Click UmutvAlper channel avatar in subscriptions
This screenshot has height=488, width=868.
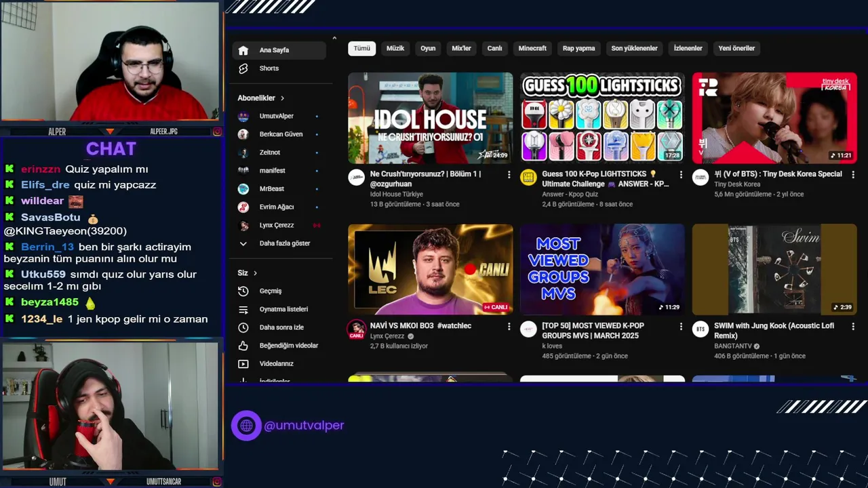(x=243, y=116)
